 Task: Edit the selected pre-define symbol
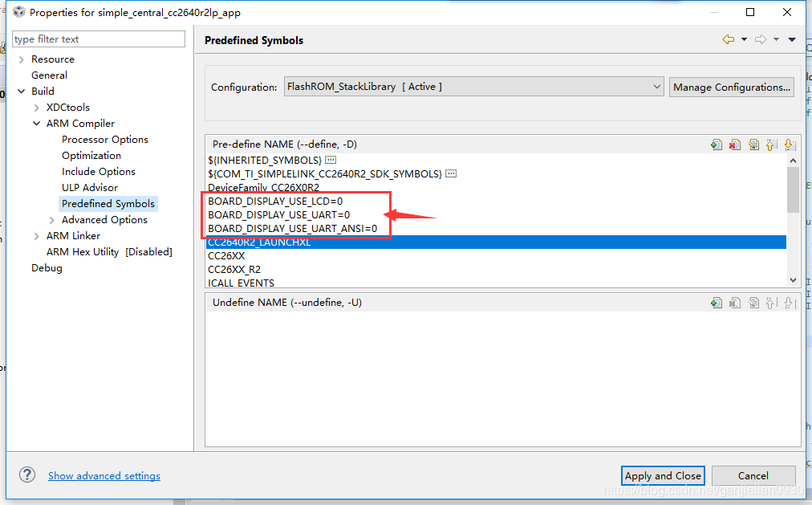click(x=753, y=145)
